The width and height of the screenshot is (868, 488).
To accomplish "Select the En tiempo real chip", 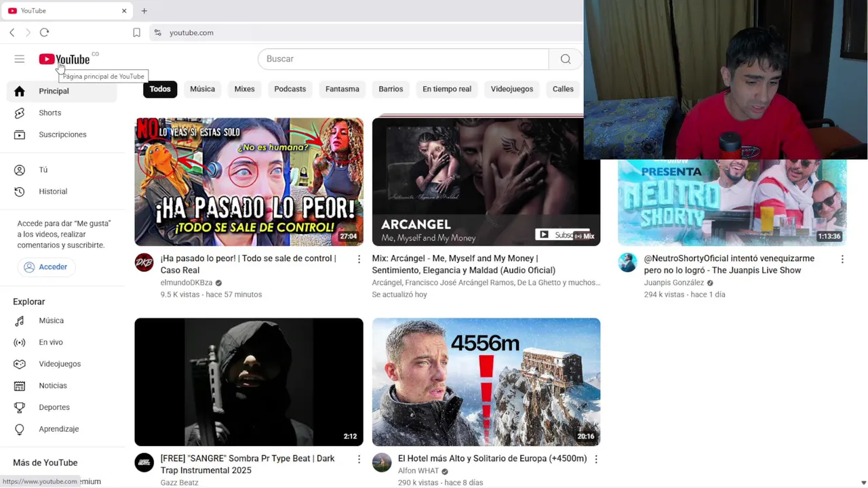I will pyautogui.click(x=447, y=89).
